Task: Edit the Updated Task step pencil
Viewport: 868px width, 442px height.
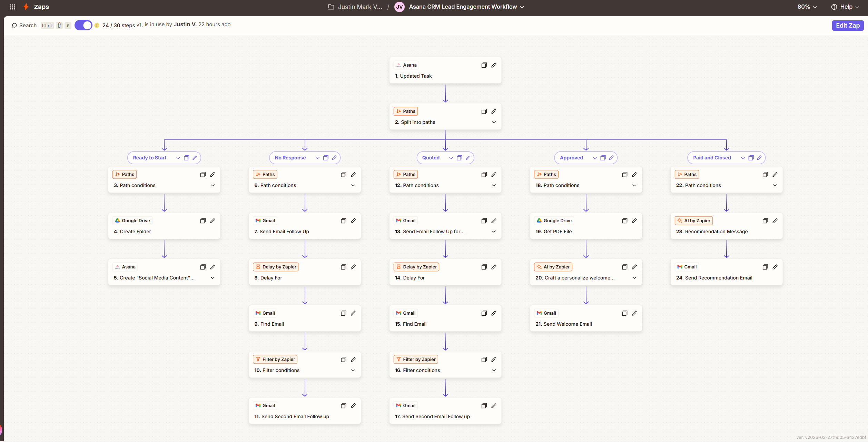Action: tap(494, 65)
